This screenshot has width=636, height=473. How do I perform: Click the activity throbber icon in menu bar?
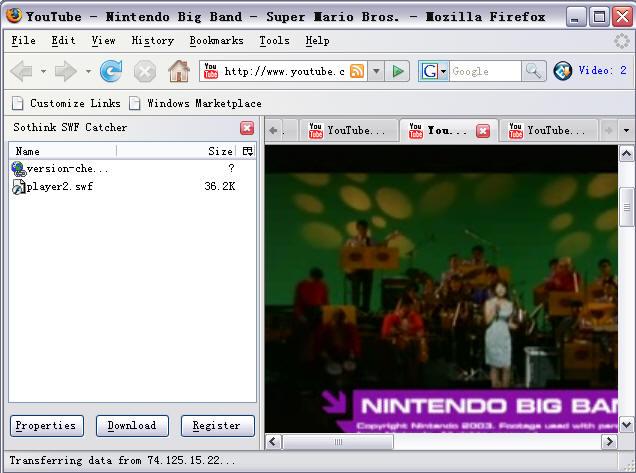tap(621, 41)
